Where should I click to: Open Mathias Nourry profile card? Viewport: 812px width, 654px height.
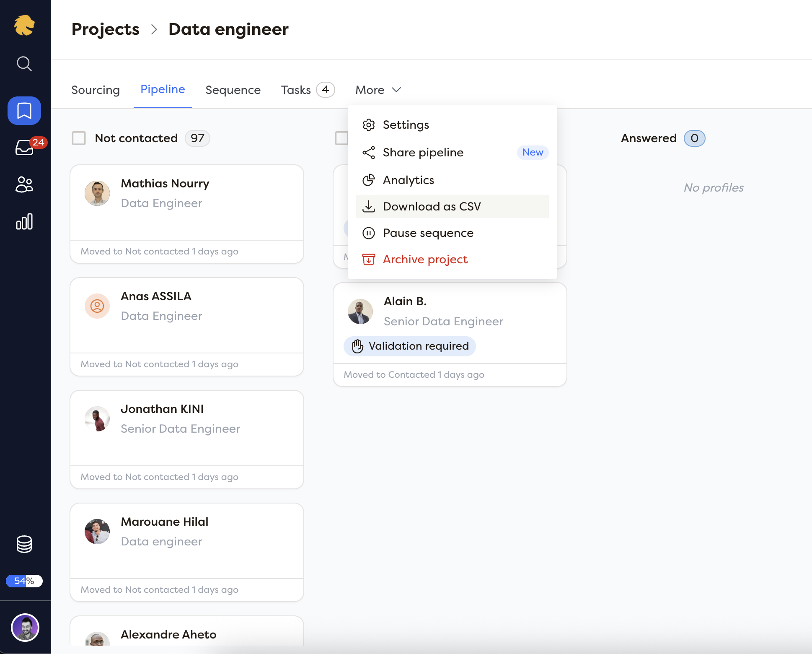[x=186, y=203]
